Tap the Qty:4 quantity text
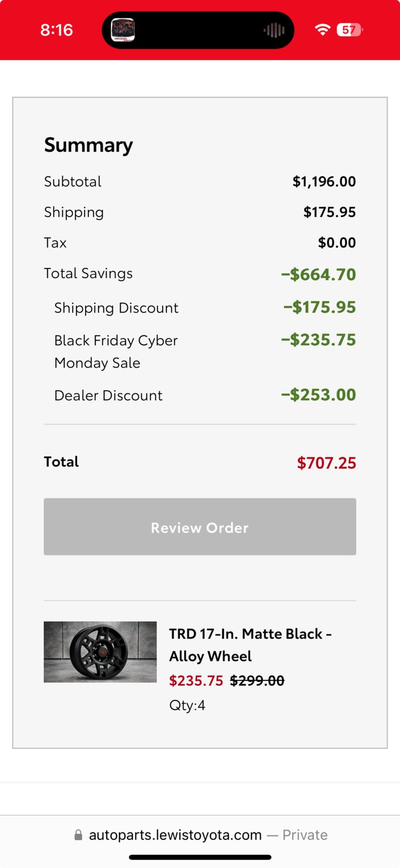 [187, 705]
